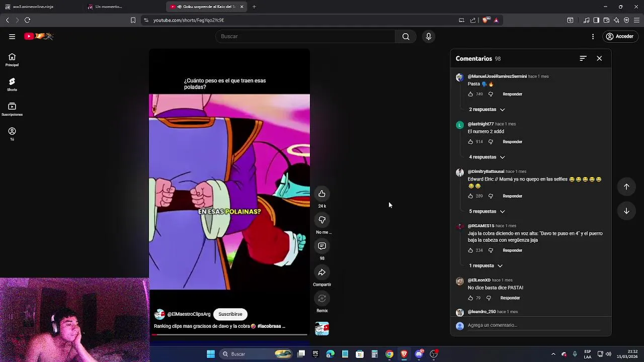Viewport: 644px width, 362px height.
Task: Go back in browser history
Action: (8, 20)
